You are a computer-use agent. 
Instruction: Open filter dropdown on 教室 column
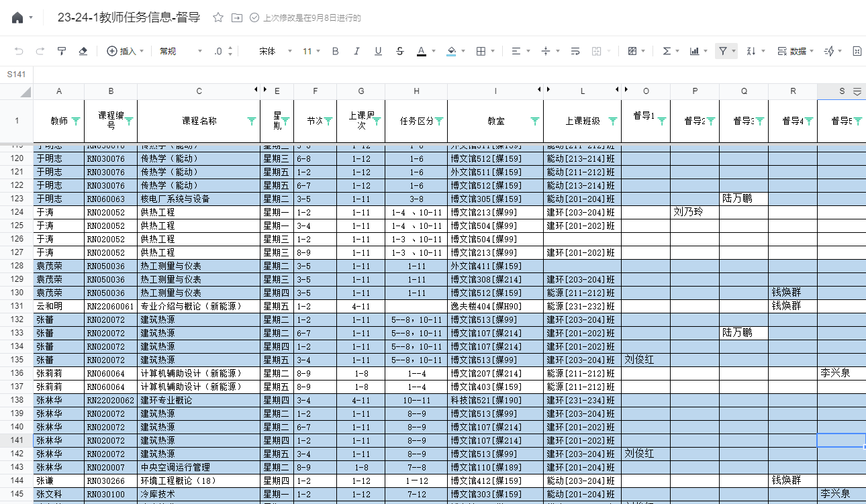point(535,121)
